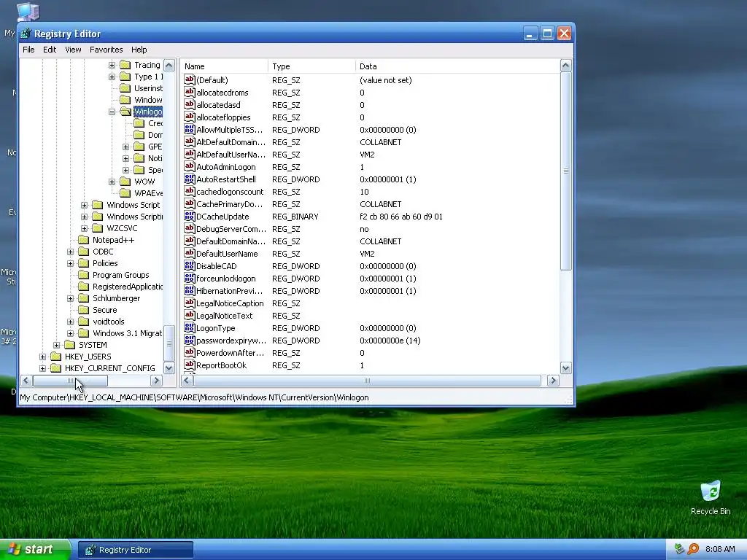747x560 pixels.
Task: Click the search magnifier tray icon
Action: (693, 549)
